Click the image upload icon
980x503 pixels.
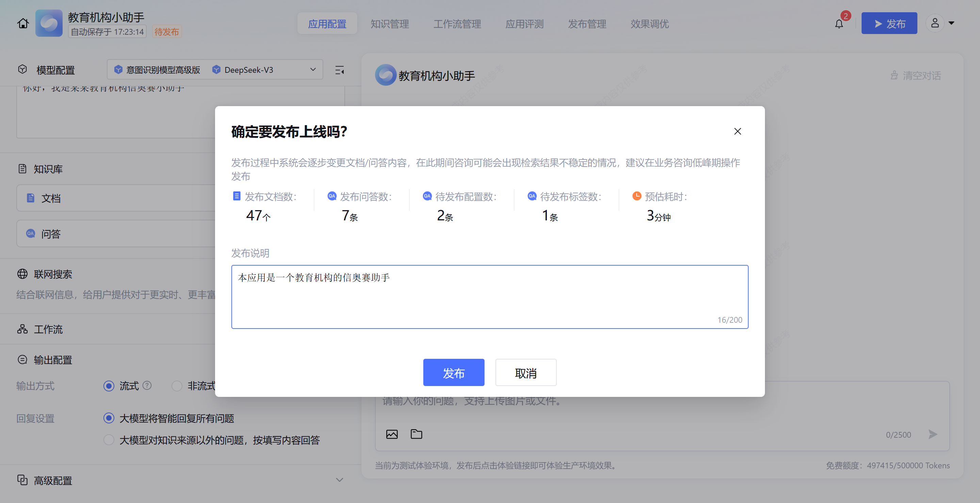click(392, 434)
